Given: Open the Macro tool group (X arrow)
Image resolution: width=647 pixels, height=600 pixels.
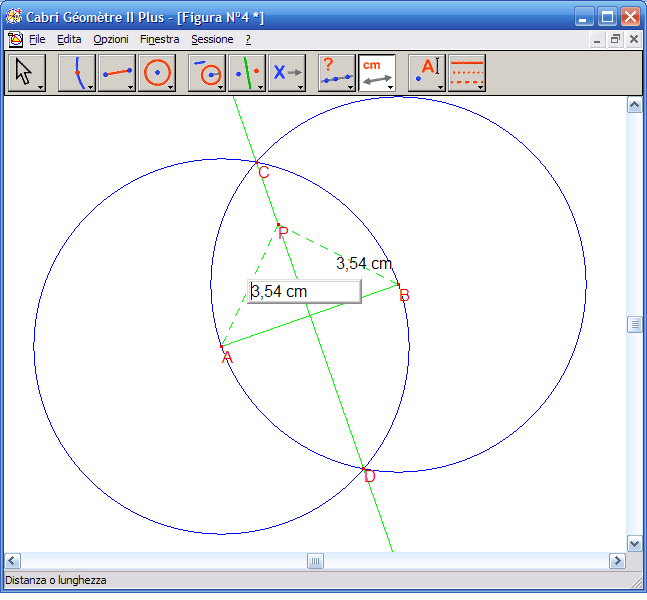Looking at the screenshot, I should (287, 73).
